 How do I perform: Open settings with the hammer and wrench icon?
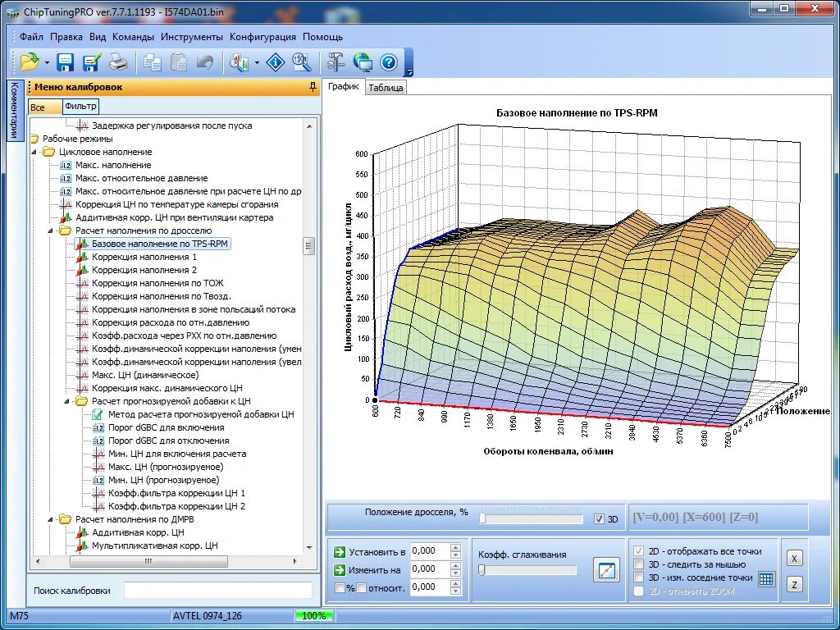pos(336,62)
